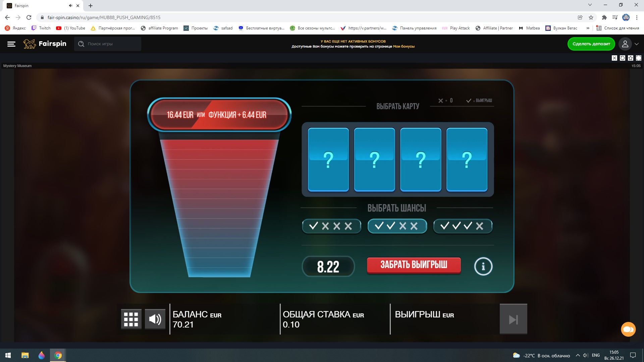644x362 pixels.
Task: Expand the user account dropdown arrow
Action: pos(637,44)
